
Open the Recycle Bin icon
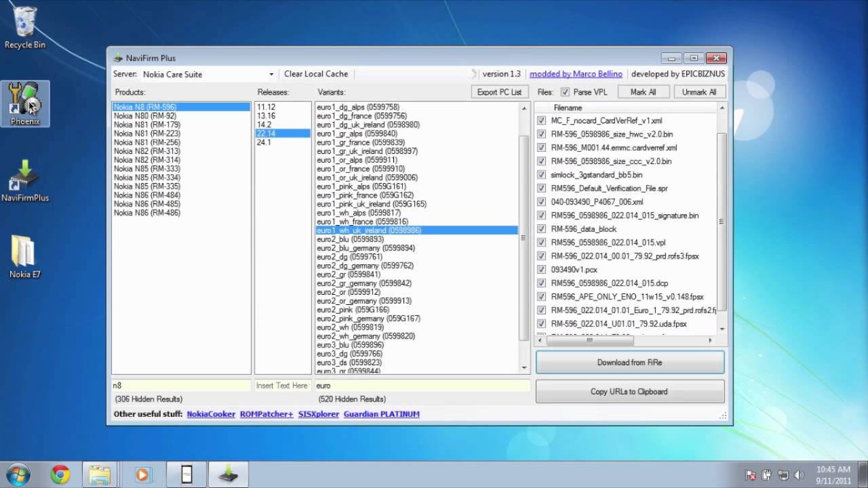pyautogui.click(x=25, y=27)
